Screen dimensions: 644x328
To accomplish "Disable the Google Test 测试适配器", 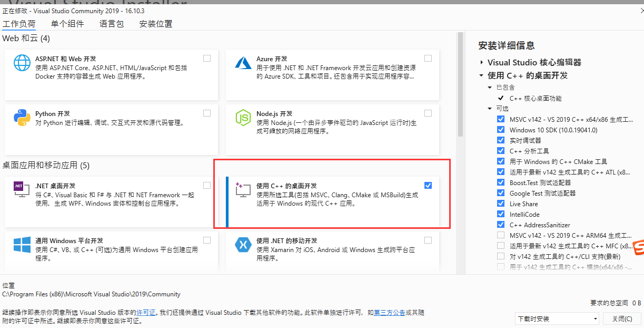I will (x=500, y=193).
